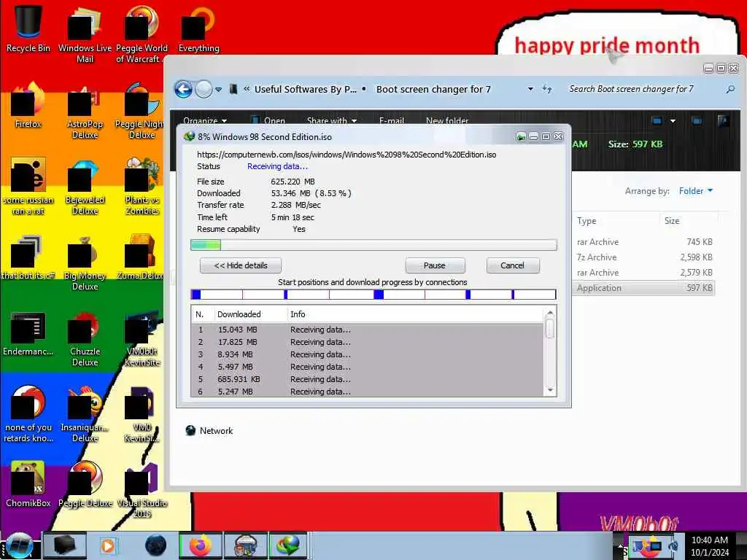Click the green IDM icon beside minimize button
The height and width of the screenshot is (560, 747).
coord(521,137)
